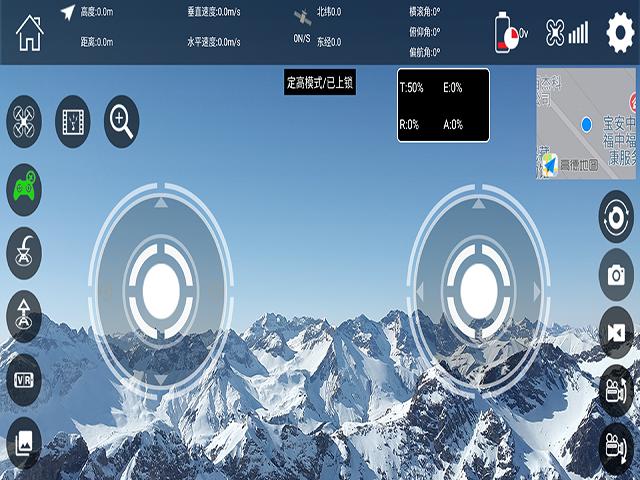640x480 pixels.
Task: Open the settings gear
Action: point(619,33)
